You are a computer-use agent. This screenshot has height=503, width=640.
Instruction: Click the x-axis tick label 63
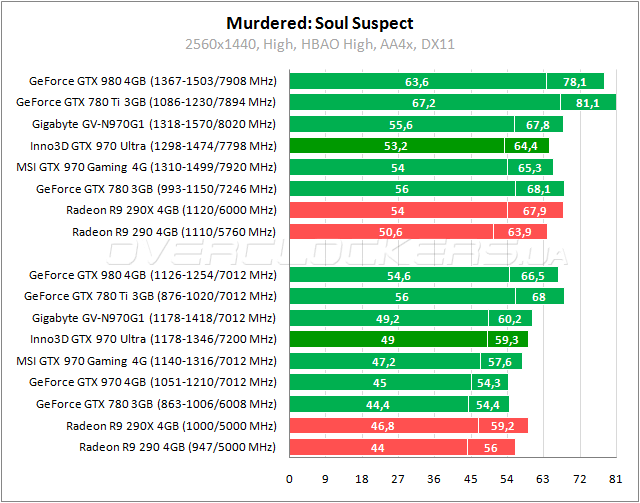[543, 479]
